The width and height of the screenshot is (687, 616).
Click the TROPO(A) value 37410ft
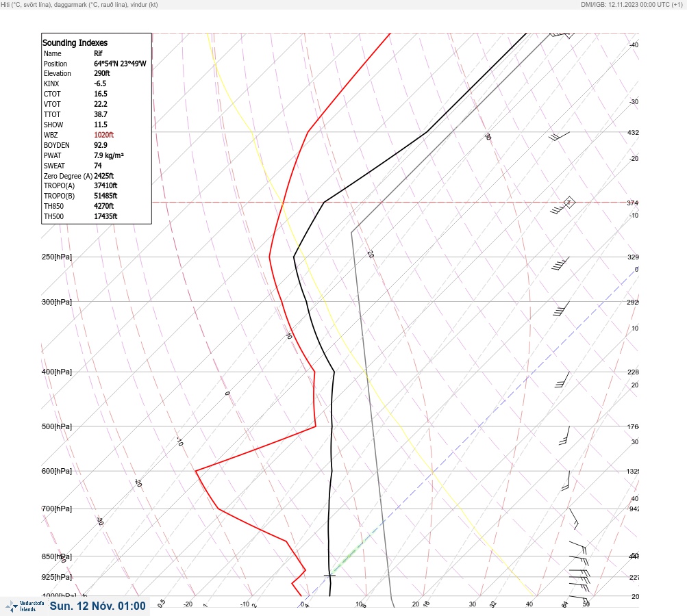[x=105, y=185]
